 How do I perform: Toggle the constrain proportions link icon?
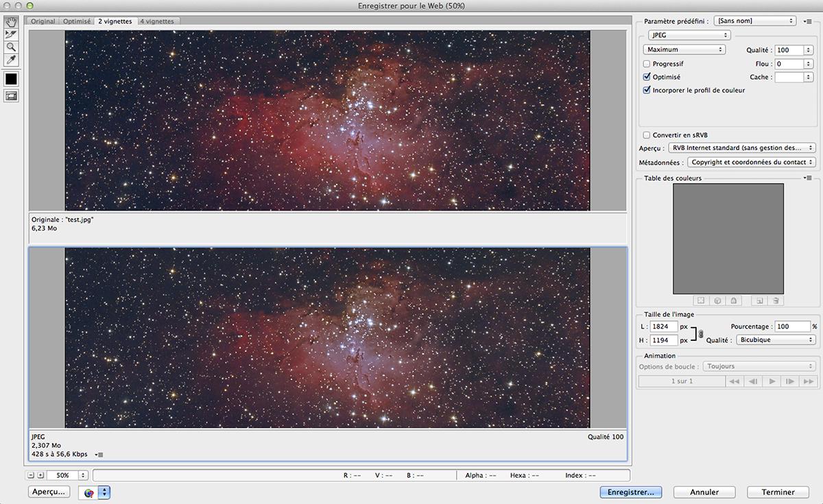pyautogui.click(x=701, y=334)
